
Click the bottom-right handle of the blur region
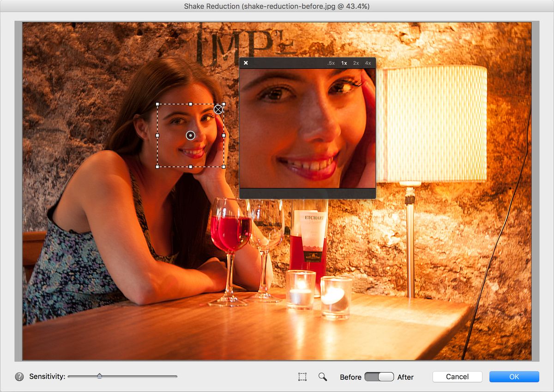223,166
